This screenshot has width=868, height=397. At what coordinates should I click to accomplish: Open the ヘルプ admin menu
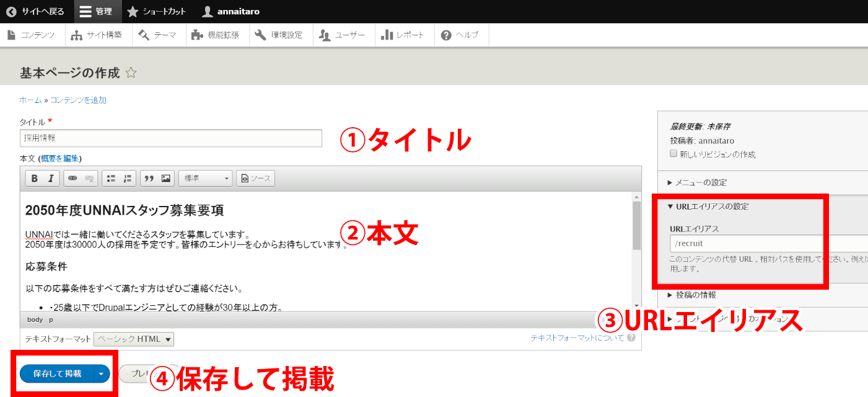click(x=462, y=35)
